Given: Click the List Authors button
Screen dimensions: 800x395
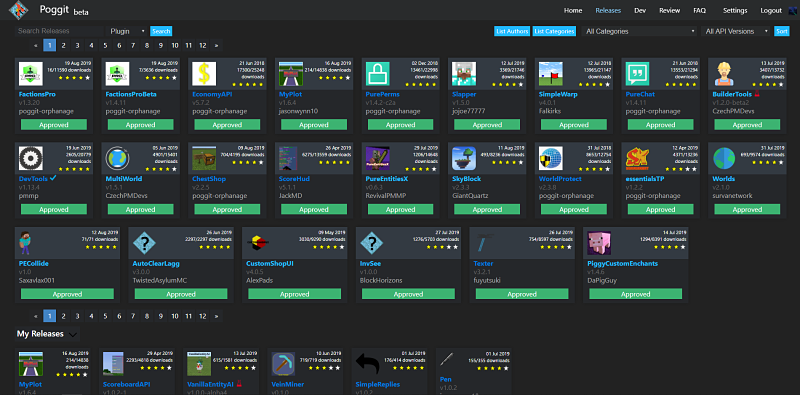Looking at the screenshot, I should point(512,31).
